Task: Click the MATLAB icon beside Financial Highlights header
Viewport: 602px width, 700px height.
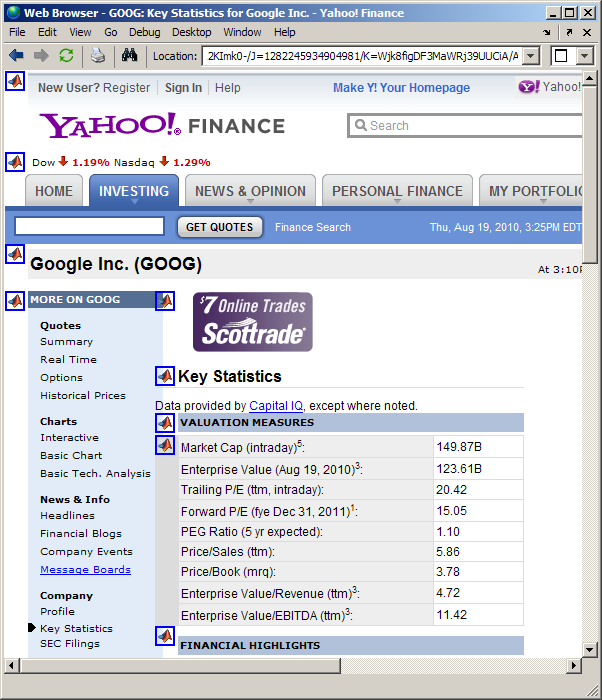Action: tap(165, 635)
